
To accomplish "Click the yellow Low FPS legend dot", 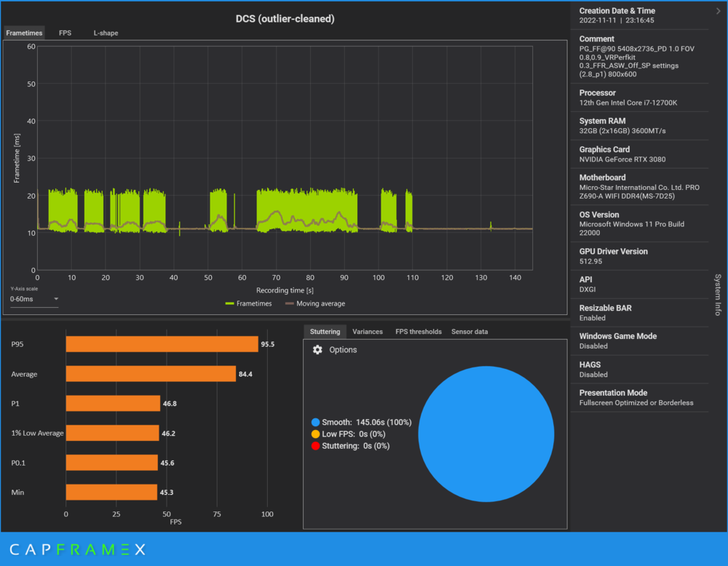I will click(x=315, y=434).
